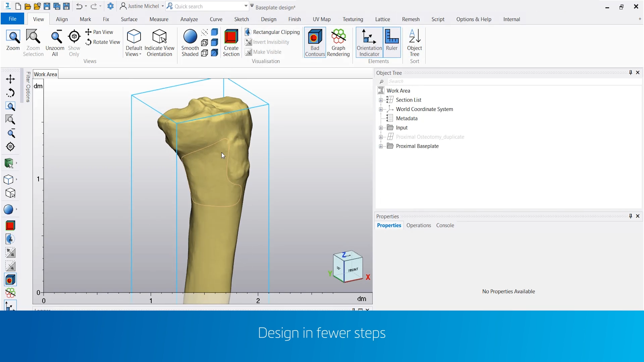The width and height of the screenshot is (644, 362).
Task: Select the Zoom tool in ribbon
Action: pyautogui.click(x=13, y=40)
